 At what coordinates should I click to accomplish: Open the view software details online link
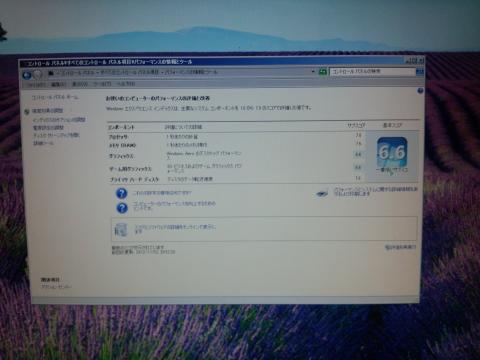[x=175, y=229]
